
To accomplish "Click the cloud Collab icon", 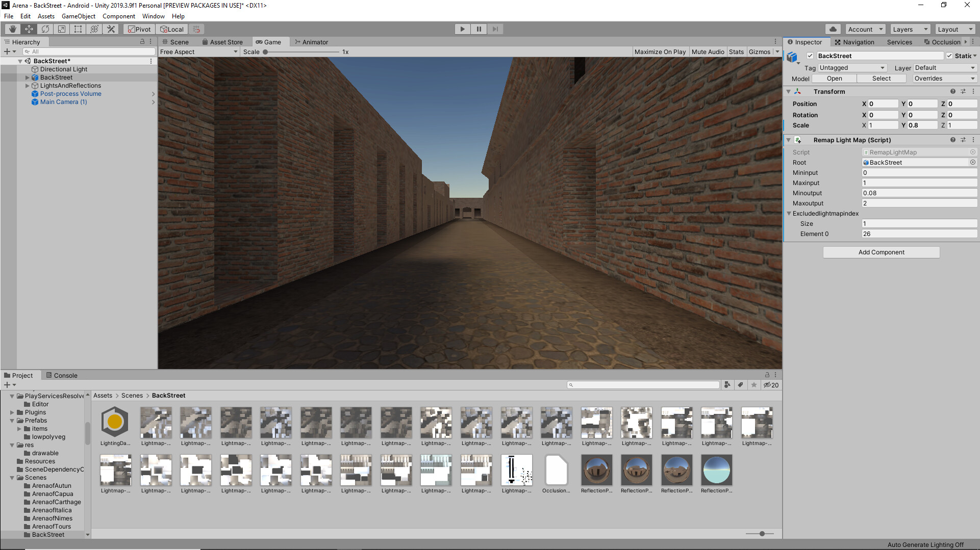I will click(x=833, y=29).
